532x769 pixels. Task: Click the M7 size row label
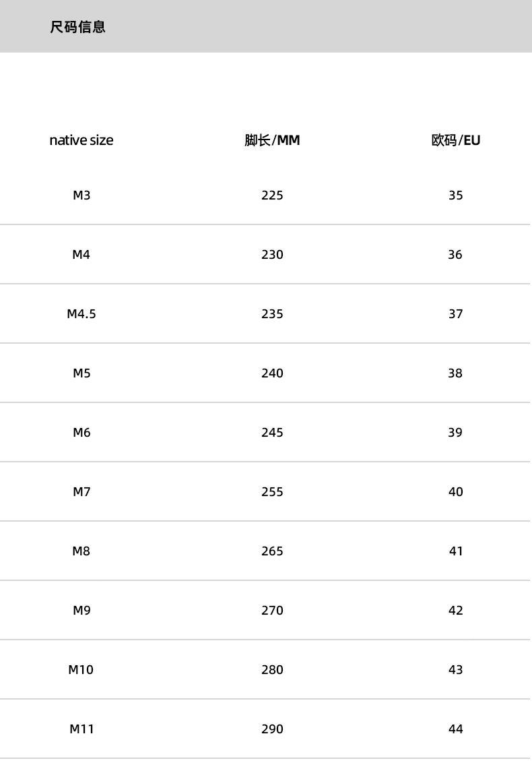pos(81,492)
